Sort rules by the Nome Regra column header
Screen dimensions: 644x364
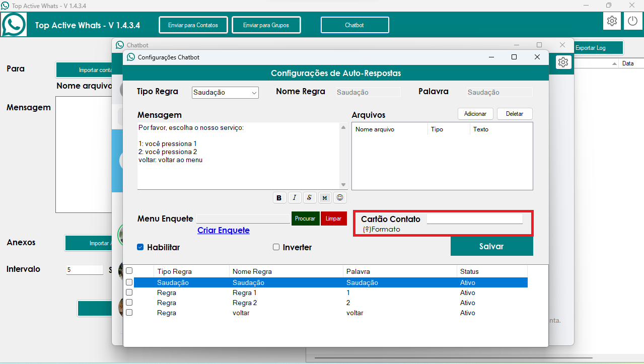(x=286, y=271)
